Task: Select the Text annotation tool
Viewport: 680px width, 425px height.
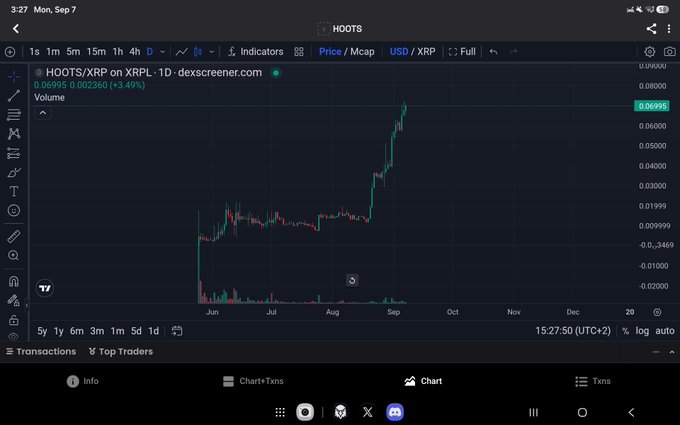Action: (14, 191)
